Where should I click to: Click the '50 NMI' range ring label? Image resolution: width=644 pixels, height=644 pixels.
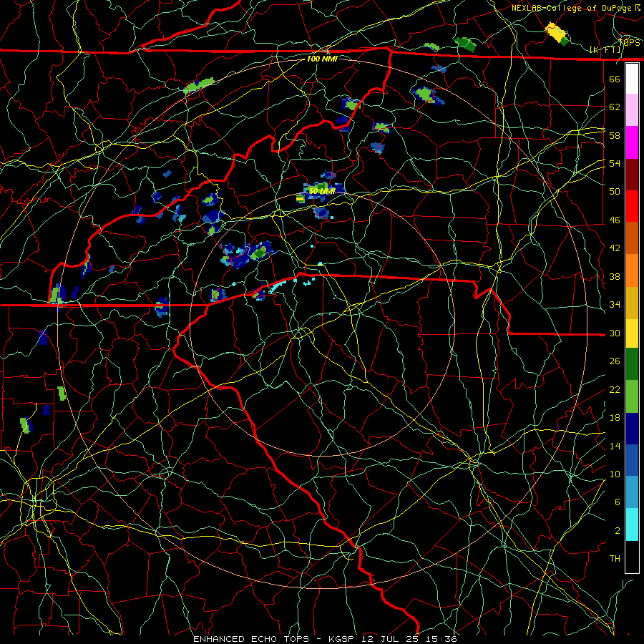point(322,191)
